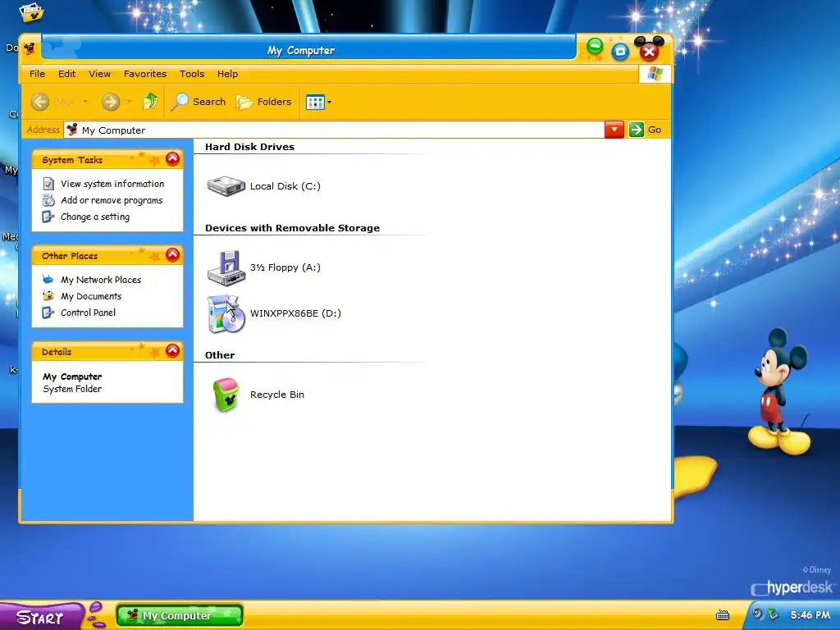Click Change a setting link
This screenshot has width=840, height=630.
coord(95,217)
